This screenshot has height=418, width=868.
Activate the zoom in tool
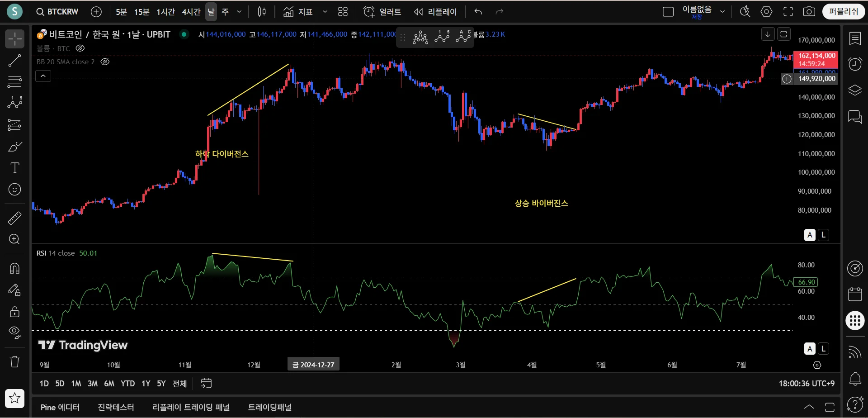pos(14,239)
